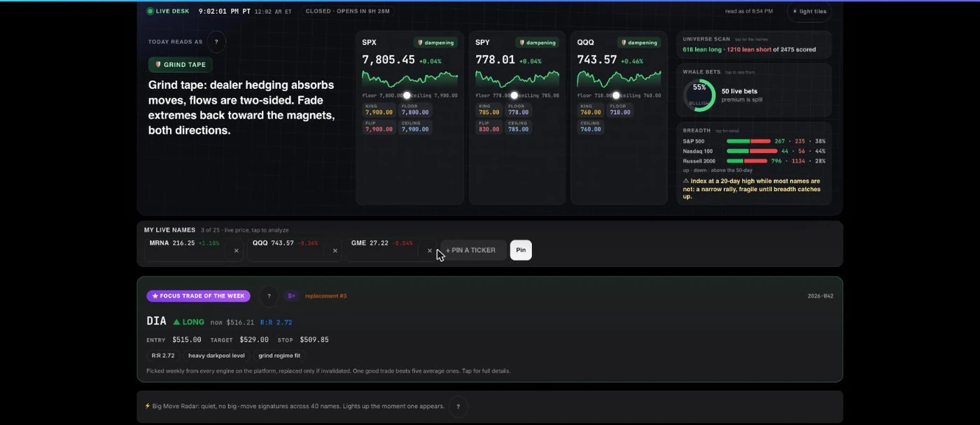Click the SPX King 7,900.00 level

379,109
